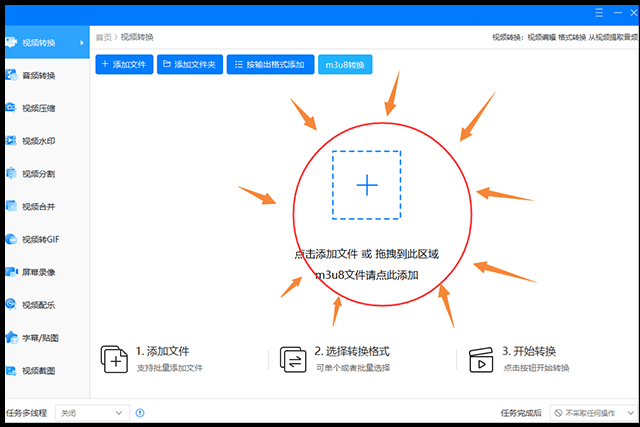Click the dashed plus box to add files
Screen dimensions: 640x427
pyautogui.click(x=367, y=185)
